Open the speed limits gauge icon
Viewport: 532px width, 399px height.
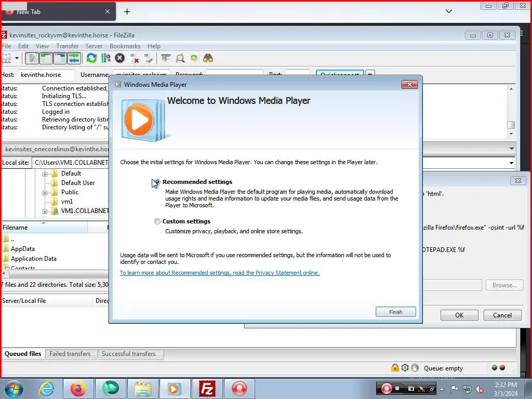[x=415, y=368]
